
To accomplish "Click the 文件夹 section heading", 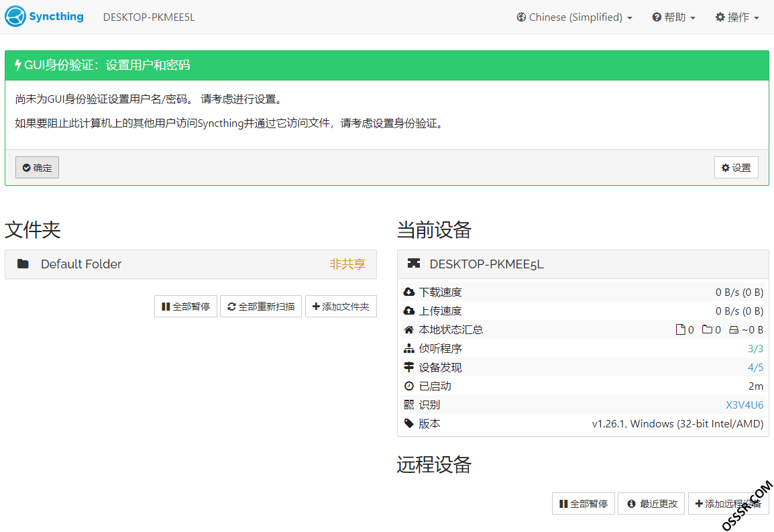I will (33, 229).
